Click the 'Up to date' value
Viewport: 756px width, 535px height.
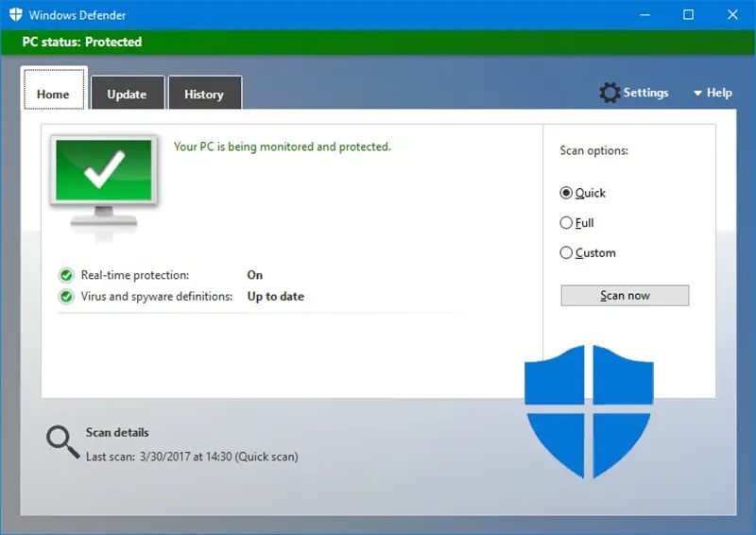click(x=276, y=296)
